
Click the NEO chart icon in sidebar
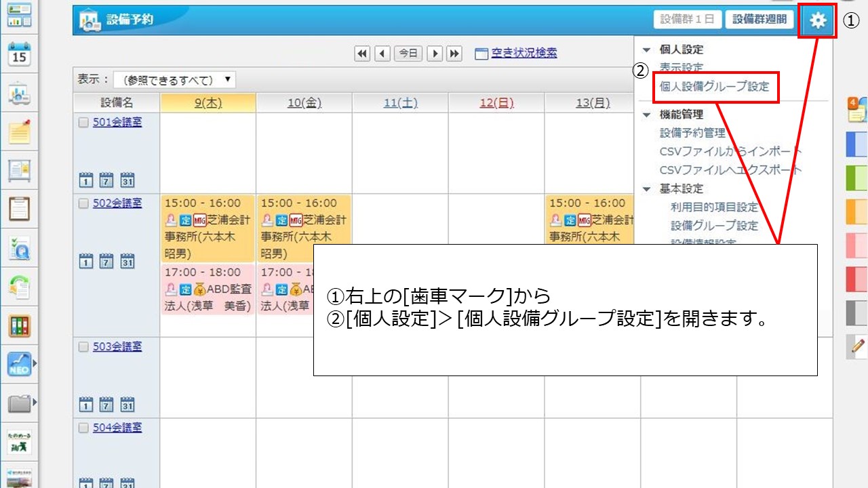point(19,365)
